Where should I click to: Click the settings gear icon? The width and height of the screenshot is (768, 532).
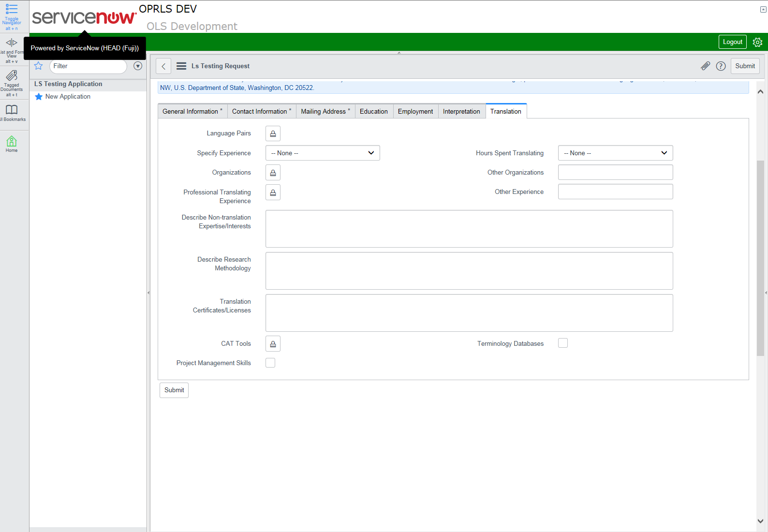coord(757,42)
